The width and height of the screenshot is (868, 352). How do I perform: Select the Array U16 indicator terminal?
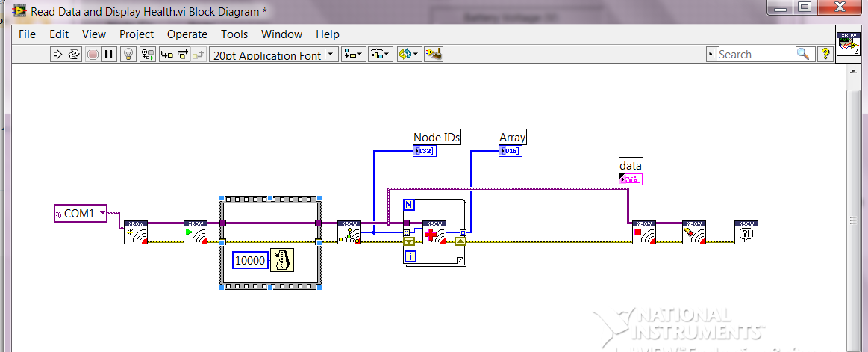[x=511, y=151]
